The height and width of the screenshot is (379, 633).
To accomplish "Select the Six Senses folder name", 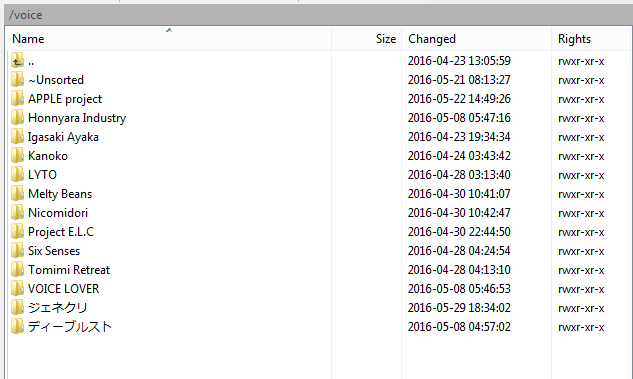I will (x=54, y=251).
